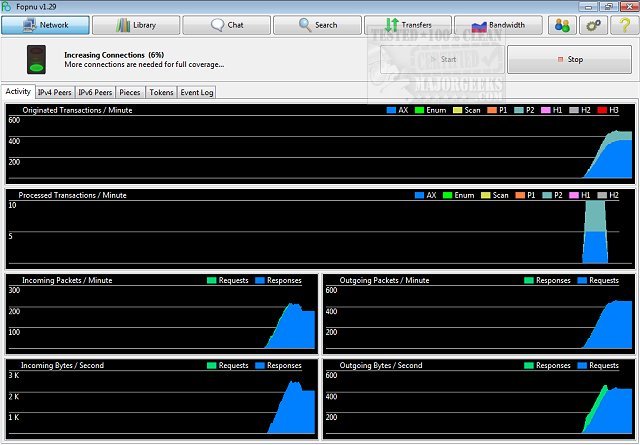Screen dimensions: 640x445
Task: Switch to the Tokens tab
Action: coord(161,93)
